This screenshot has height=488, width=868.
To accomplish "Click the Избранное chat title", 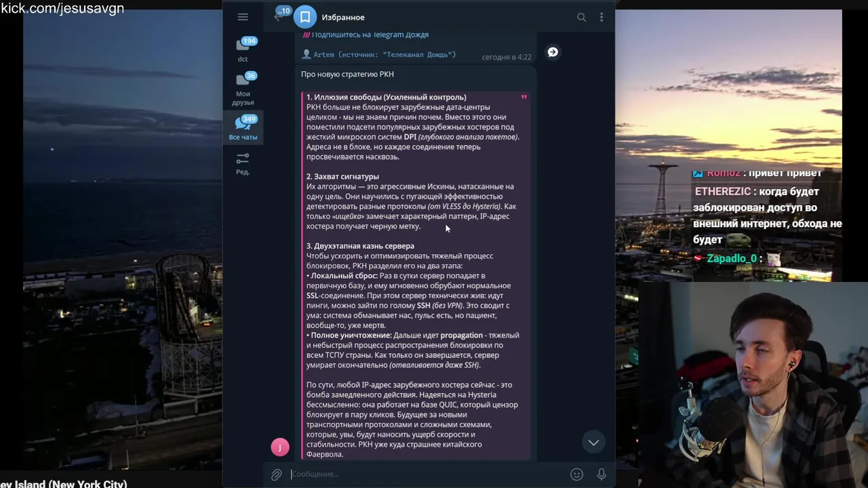I will coord(342,17).
